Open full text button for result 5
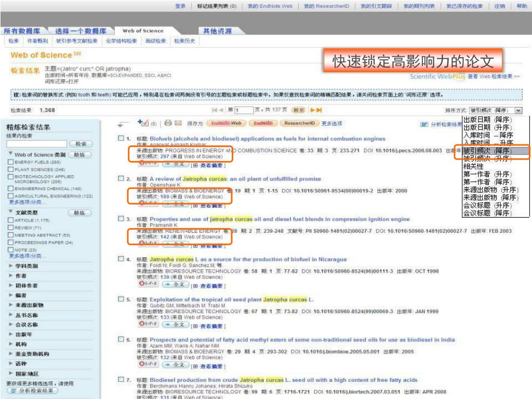 (x=176, y=325)
